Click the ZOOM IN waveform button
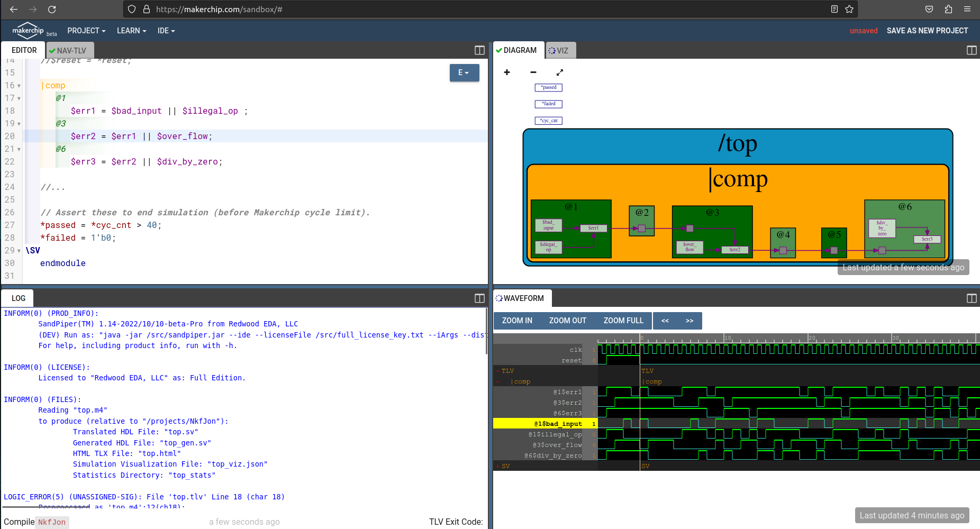Viewport: 980px width, 529px height. (517, 321)
